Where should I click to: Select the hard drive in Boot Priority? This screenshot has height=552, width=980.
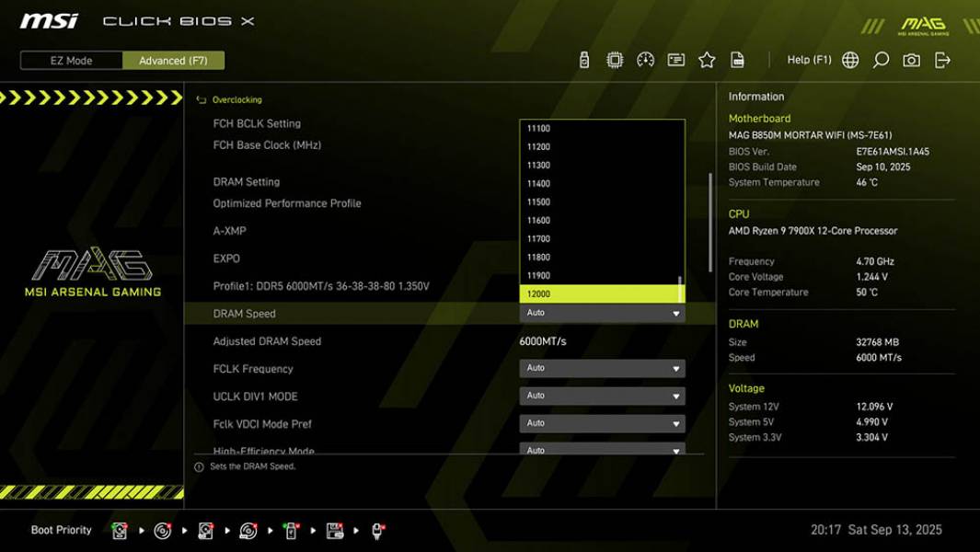point(119,530)
